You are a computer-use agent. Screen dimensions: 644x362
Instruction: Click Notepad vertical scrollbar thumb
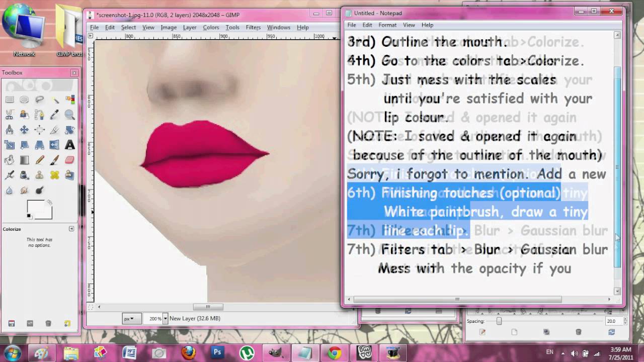[x=617, y=167]
